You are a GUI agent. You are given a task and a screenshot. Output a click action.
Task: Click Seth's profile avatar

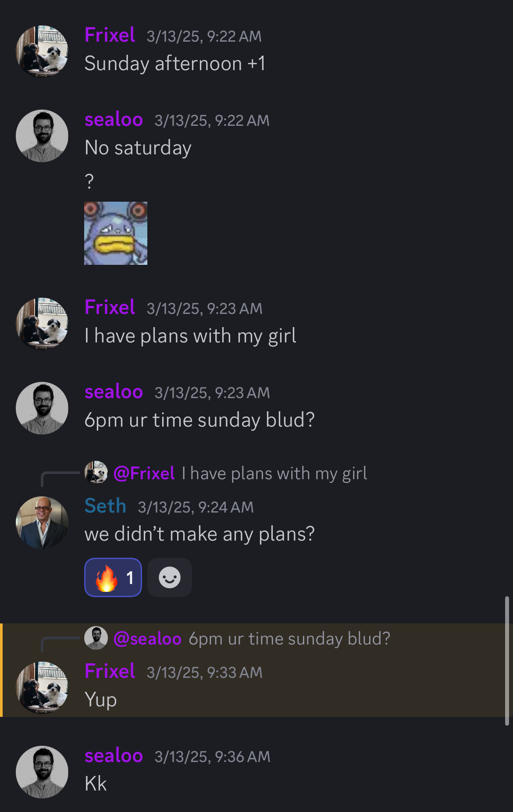click(x=42, y=522)
